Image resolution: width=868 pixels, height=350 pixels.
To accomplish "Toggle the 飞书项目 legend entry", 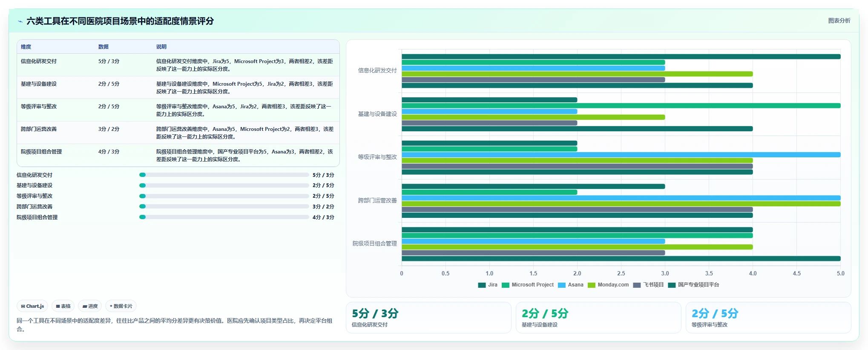I will pos(648,285).
